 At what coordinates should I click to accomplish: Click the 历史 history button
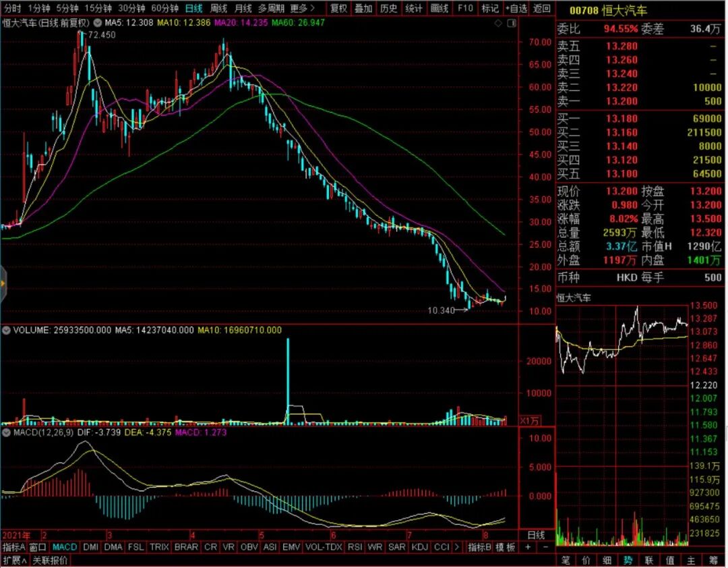point(389,8)
